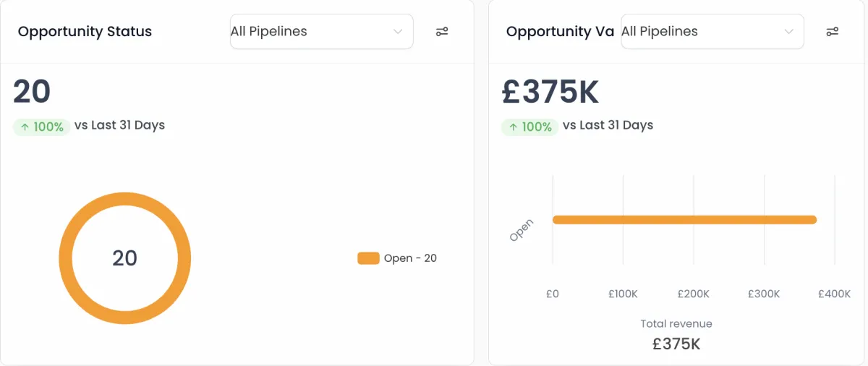Click the "Total revenue" caption

coord(676,324)
